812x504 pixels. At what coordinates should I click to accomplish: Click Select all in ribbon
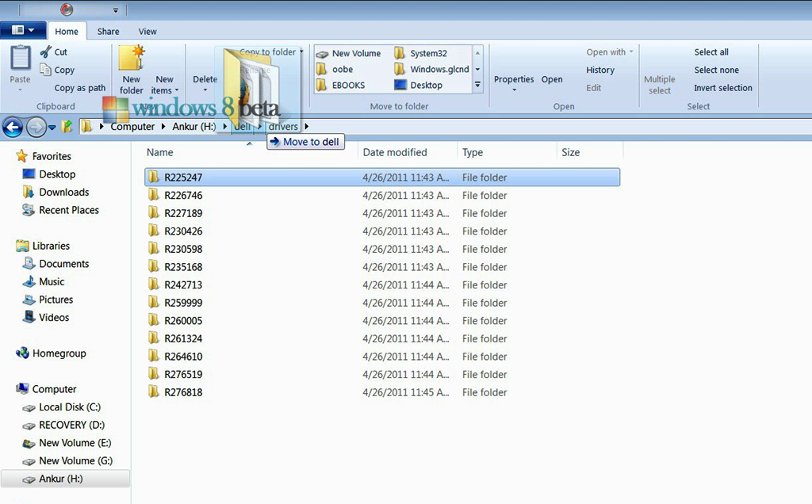point(710,52)
